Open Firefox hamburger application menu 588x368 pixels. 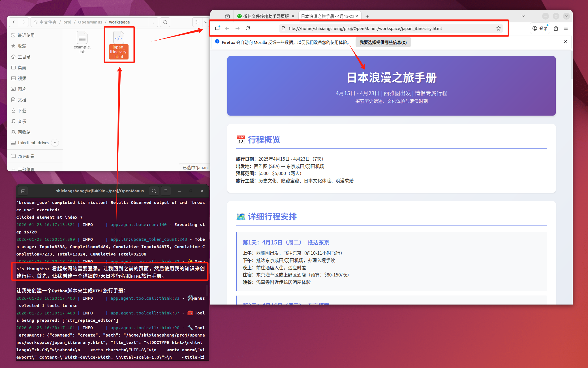(x=566, y=28)
